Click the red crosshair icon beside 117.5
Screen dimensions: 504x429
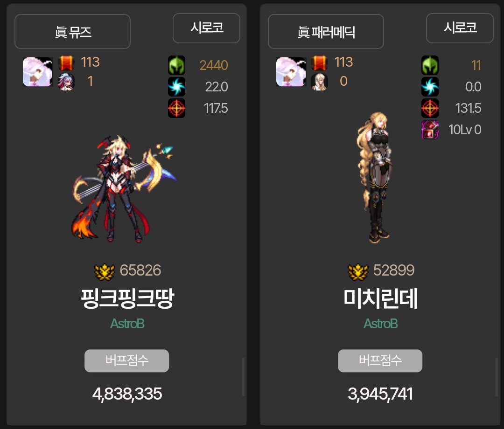176,108
